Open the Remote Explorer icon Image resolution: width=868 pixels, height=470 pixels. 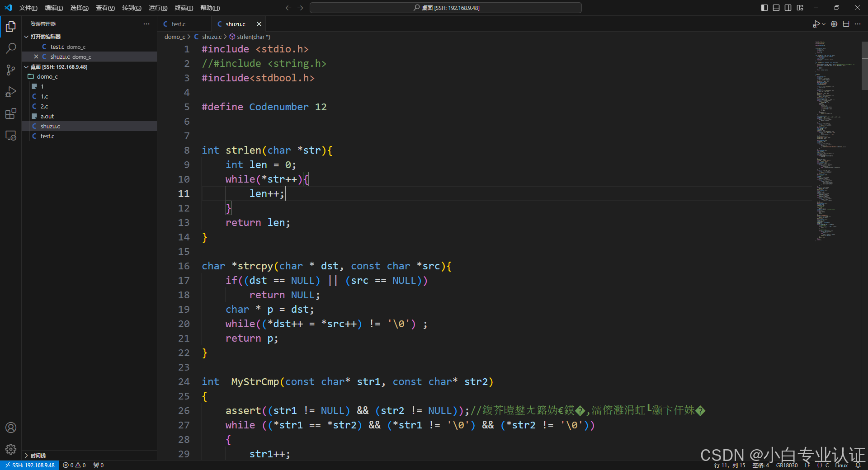tap(10, 135)
